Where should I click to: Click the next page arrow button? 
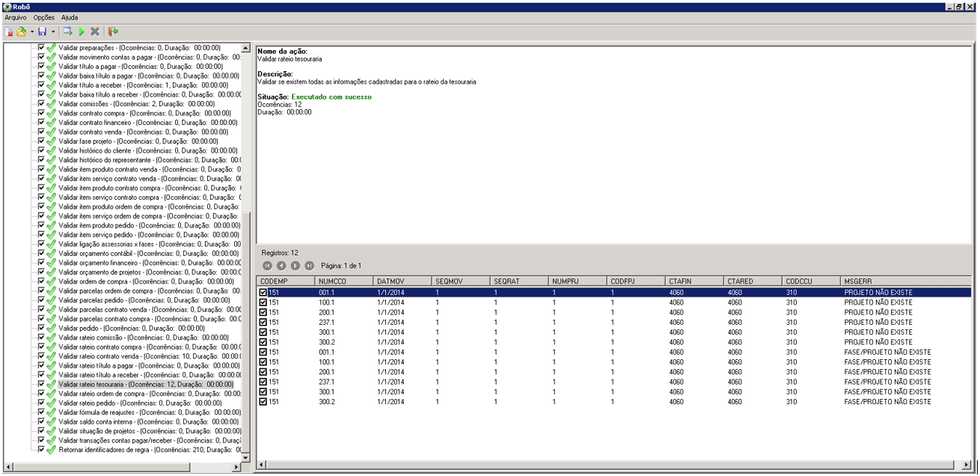(x=295, y=266)
